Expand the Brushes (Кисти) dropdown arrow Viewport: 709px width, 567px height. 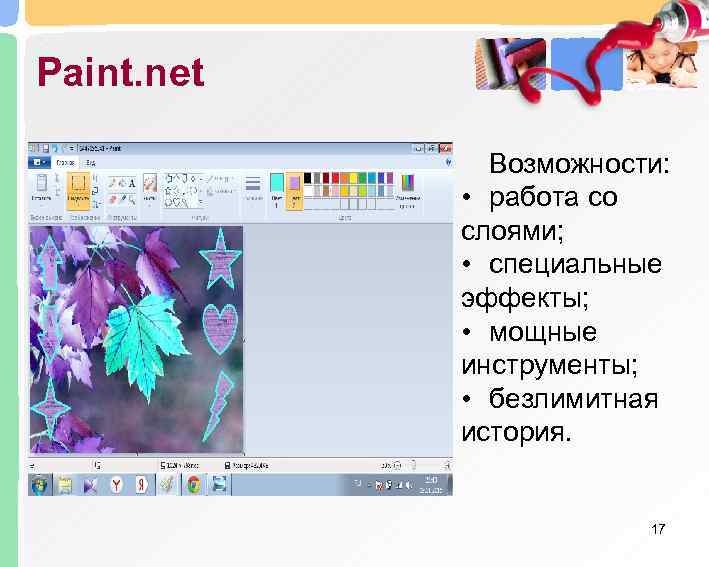tap(150, 205)
